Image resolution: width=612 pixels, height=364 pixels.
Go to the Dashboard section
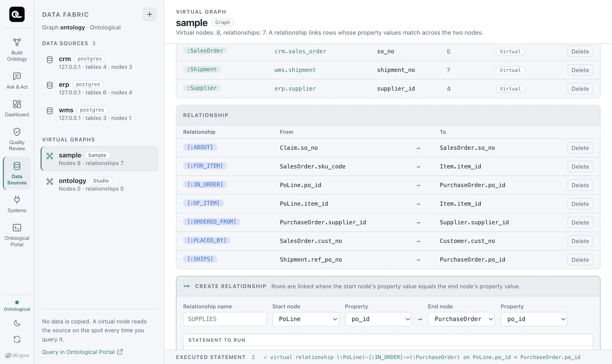point(17,109)
